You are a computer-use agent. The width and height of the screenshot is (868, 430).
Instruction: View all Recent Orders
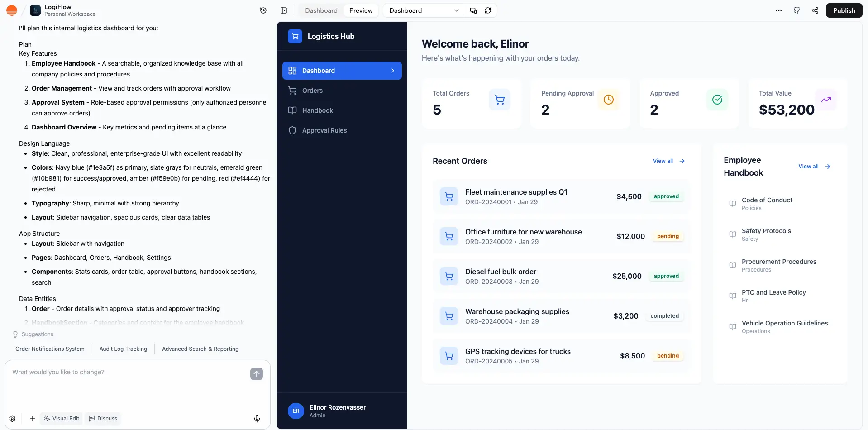pyautogui.click(x=668, y=161)
